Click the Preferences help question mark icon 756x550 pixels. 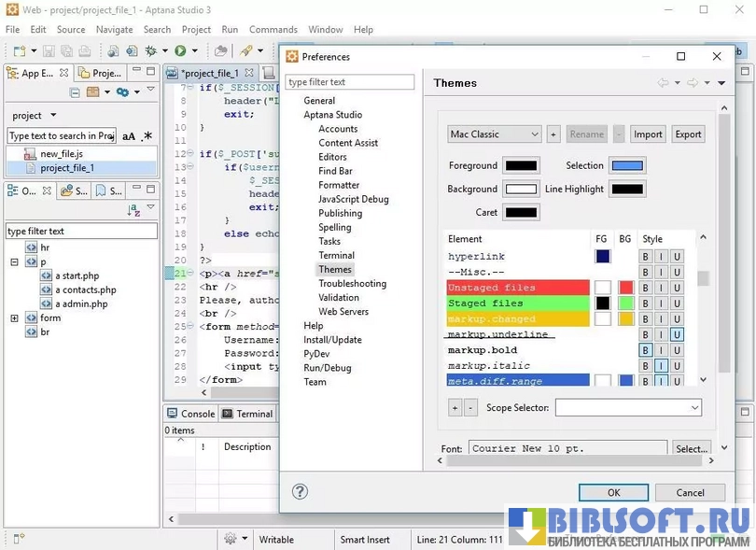(300, 491)
